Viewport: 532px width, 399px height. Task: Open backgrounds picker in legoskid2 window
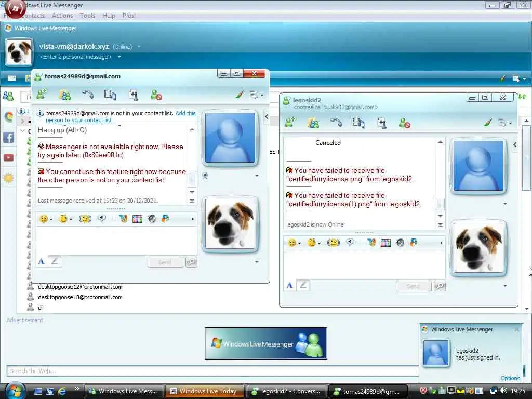pyautogui.click(x=386, y=243)
